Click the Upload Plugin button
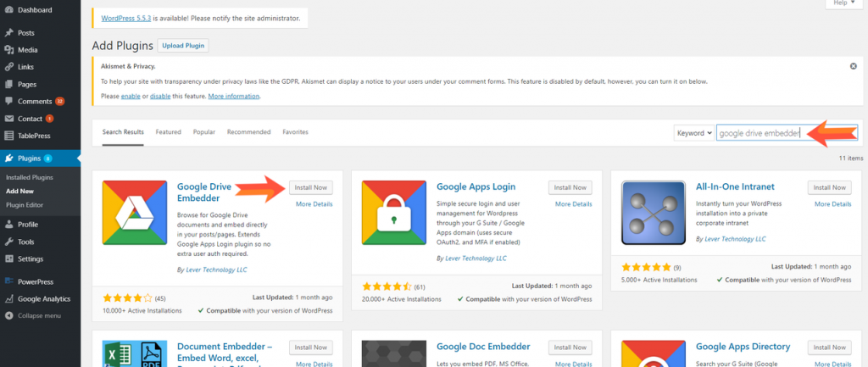Image resolution: width=868 pixels, height=367 pixels. 183,46
